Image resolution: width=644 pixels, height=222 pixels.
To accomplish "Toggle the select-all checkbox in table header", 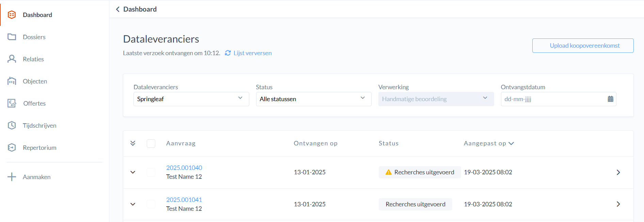I will 151,143.
